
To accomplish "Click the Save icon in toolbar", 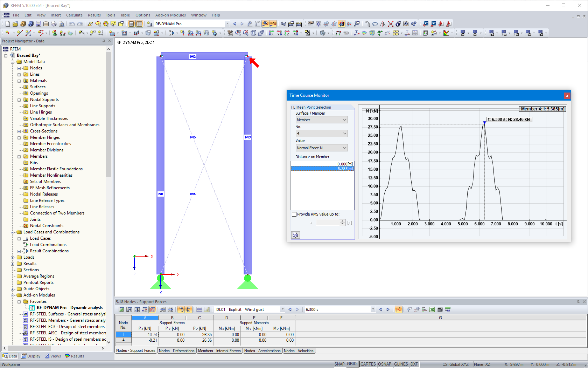I will pyautogui.click(x=38, y=23).
